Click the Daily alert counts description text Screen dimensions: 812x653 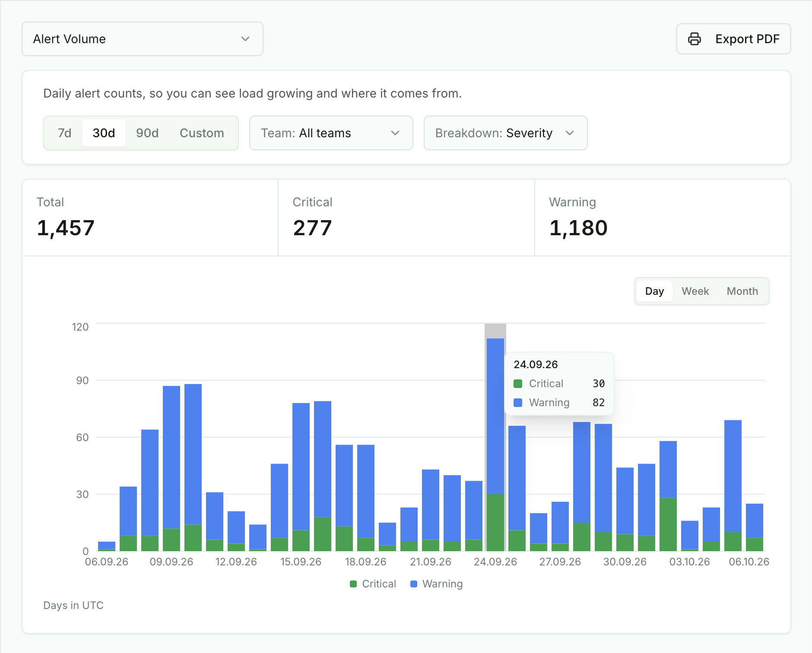[x=253, y=94]
